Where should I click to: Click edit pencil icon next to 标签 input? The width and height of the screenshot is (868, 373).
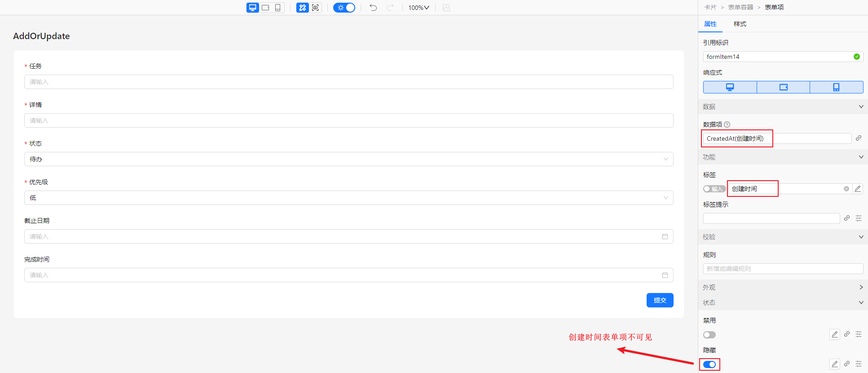(858, 189)
